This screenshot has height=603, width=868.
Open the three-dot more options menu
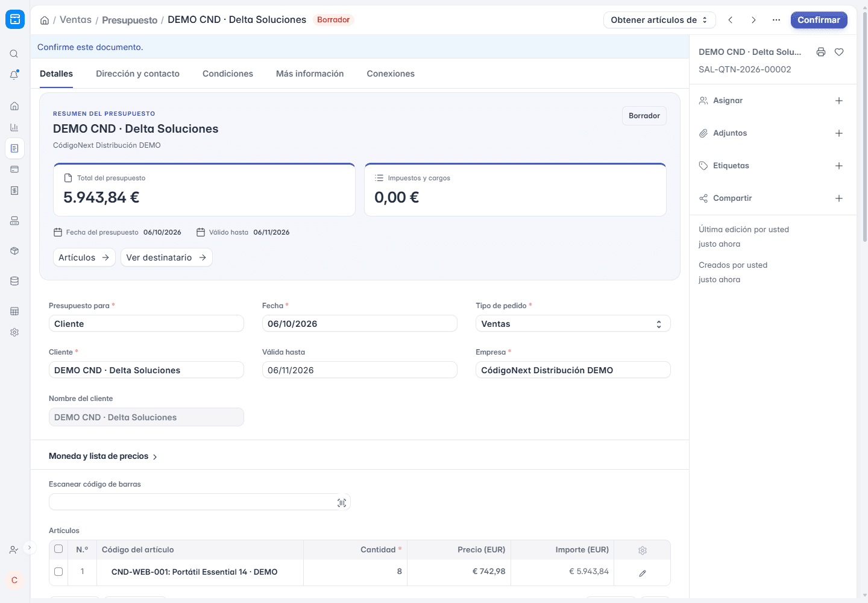(x=776, y=20)
